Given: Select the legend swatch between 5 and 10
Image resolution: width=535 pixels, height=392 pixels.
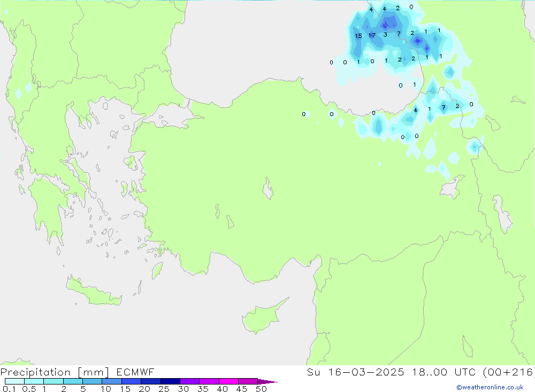Looking at the screenshot, I should pyautogui.click(x=92, y=381).
